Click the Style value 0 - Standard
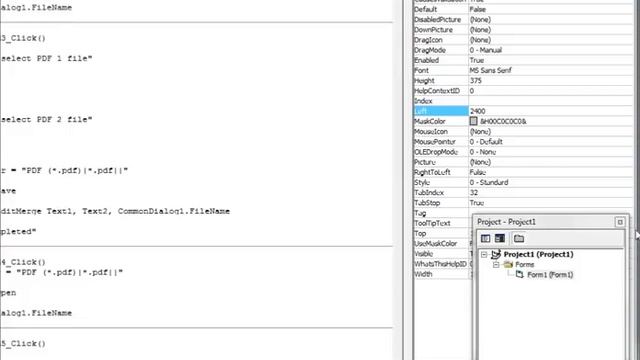The height and width of the screenshot is (360, 640). pyautogui.click(x=489, y=182)
